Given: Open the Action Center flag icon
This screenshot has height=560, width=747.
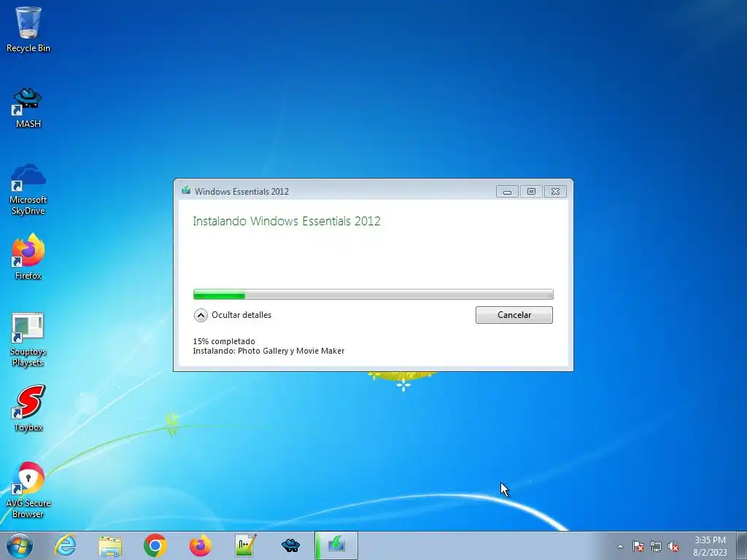Looking at the screenshot, I should [x=638, y=546].
